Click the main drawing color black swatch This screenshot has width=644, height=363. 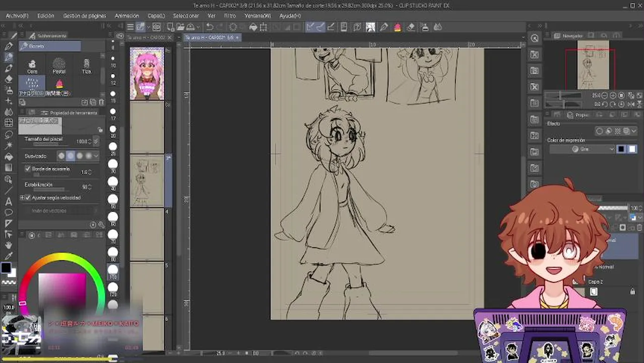click(x=6, y=268)
